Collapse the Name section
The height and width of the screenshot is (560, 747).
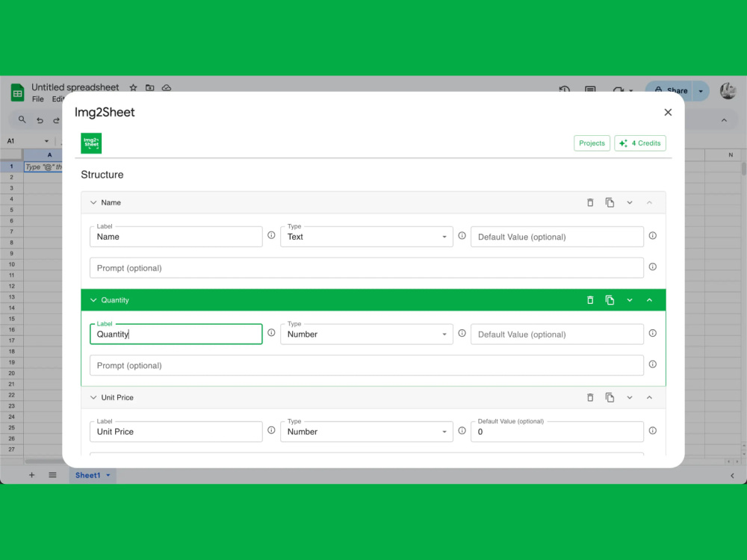[93, 202]
